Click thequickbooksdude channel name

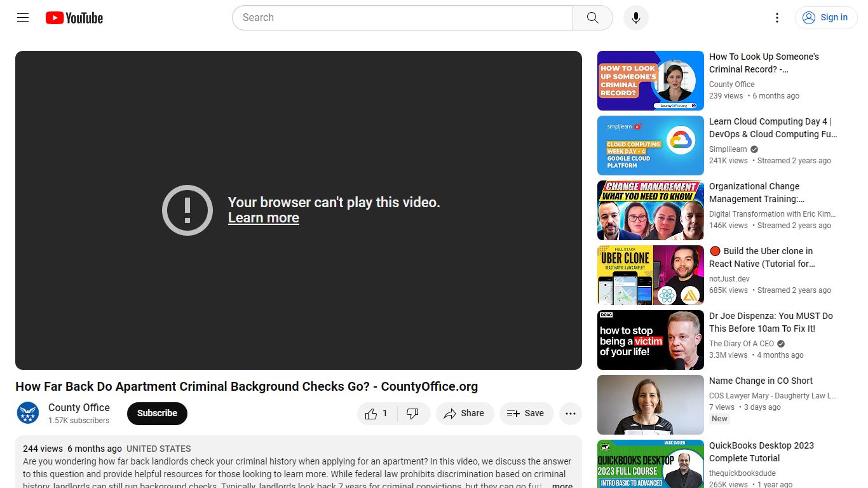(742, 473)
